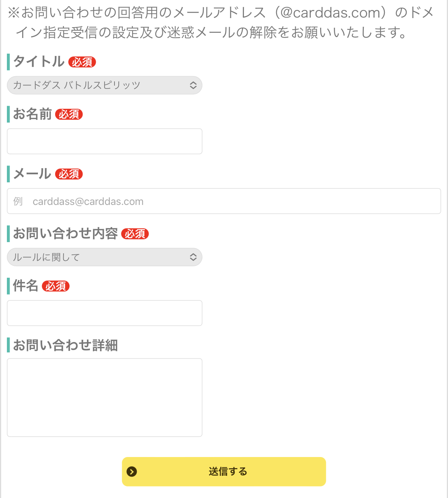Select the 件名 subject input box

(105, 313)
